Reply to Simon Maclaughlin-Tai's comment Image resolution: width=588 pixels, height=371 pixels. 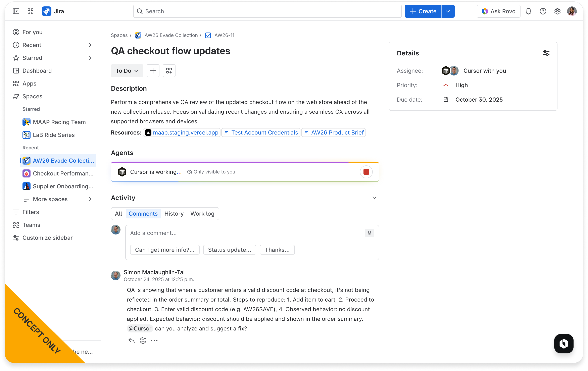coord(131,340)
